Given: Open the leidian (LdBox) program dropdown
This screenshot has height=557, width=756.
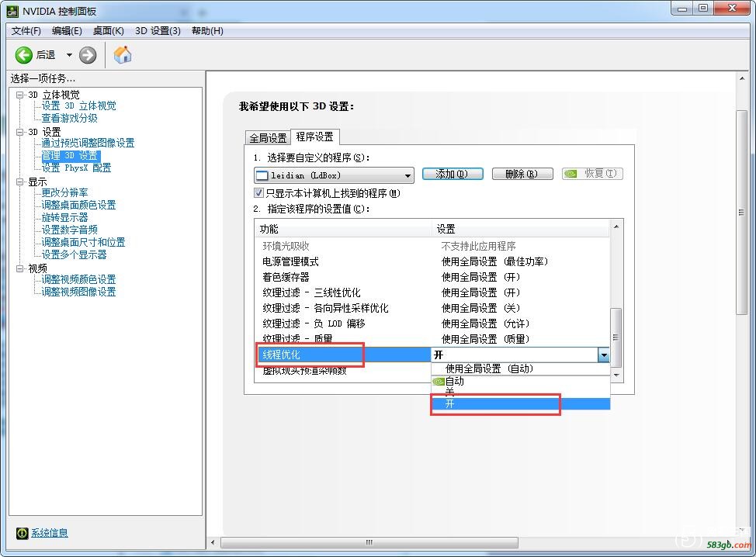Looking at the screenshot, I should tap(334, 175).
